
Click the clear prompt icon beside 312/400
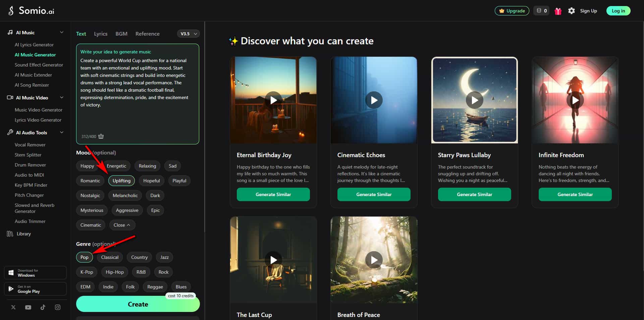[x=101, y=136]
